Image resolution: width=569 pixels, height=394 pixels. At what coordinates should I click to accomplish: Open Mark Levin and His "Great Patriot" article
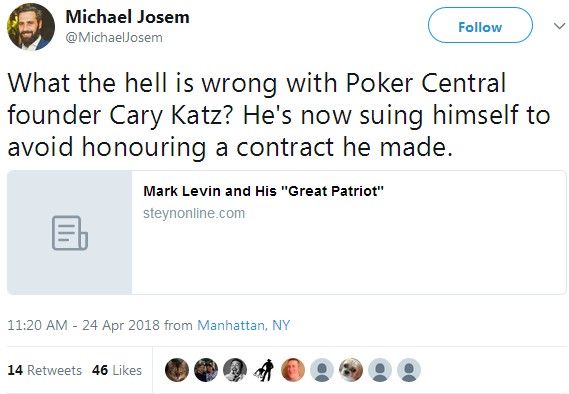(x=263, y=191)
